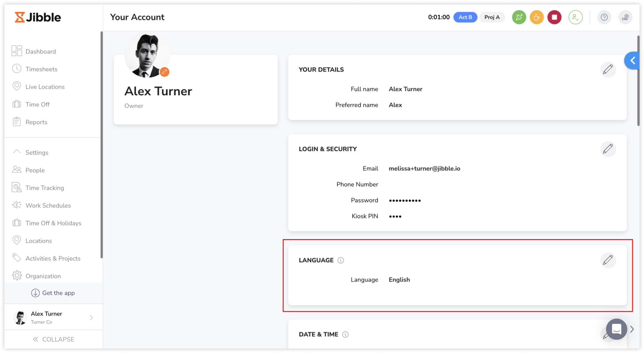644x353 pixels.
Task: Open the clocked-in status person icon
Action: 575,17
